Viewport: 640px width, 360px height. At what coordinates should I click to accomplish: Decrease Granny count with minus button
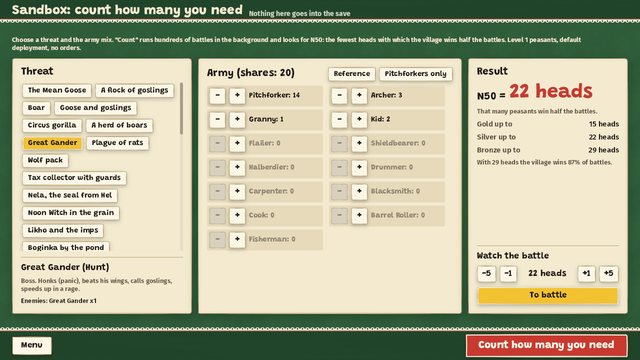218,120
